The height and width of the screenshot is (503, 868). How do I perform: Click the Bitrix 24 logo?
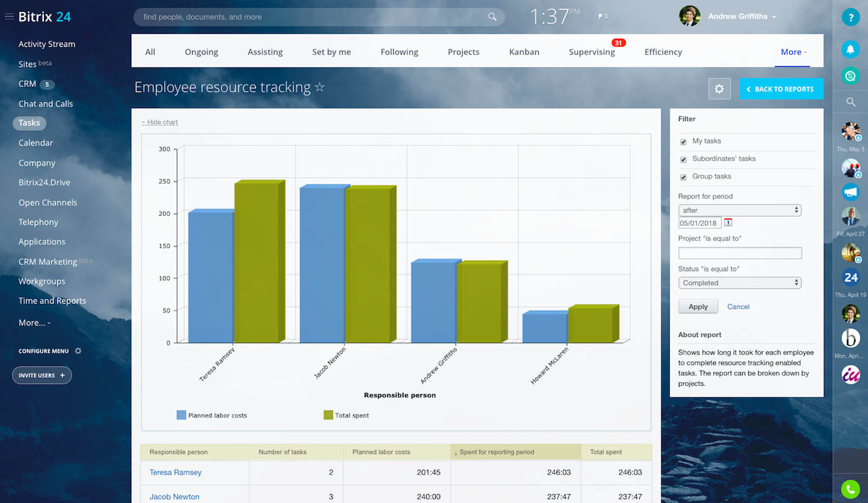45,17
